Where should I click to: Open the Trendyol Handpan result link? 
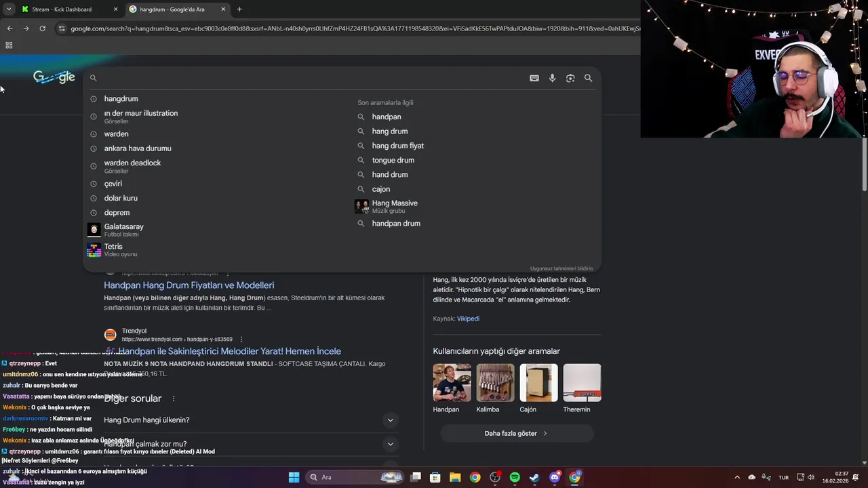pos(229,351)
